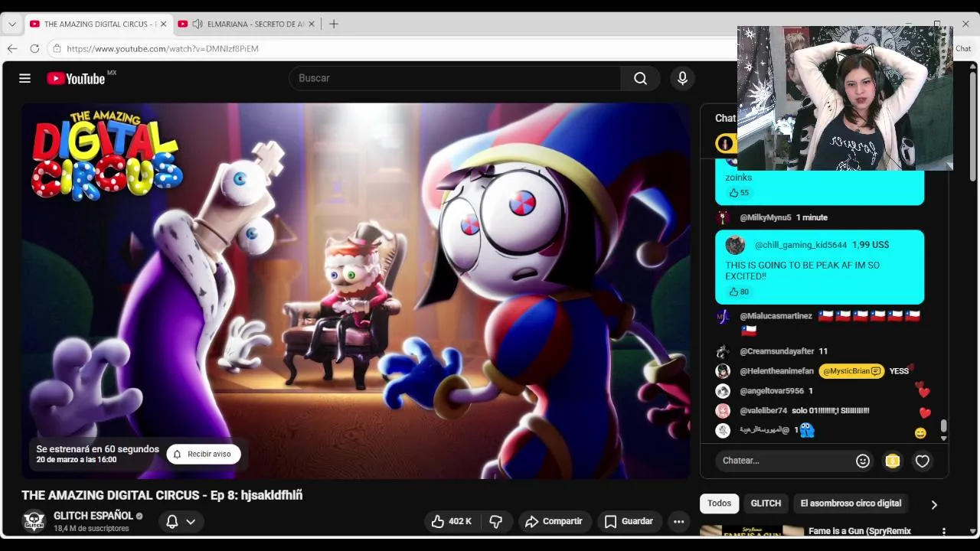This screenshot has width=980, height=551.
Task: Mute audio on ELMARIANA tab speaker icon
Action: click(198, 24)
